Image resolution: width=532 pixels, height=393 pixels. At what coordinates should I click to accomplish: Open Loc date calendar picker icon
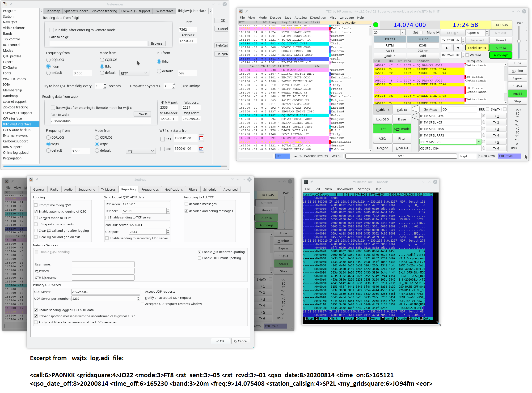pos(201,149)
